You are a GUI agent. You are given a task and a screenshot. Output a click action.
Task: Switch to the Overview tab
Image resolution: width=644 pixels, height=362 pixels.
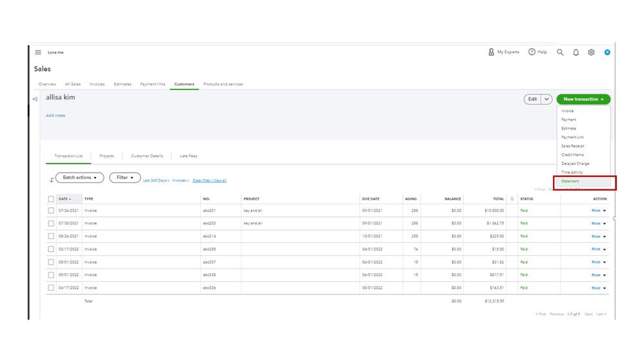pyautogui.click(x=47, y=84)
